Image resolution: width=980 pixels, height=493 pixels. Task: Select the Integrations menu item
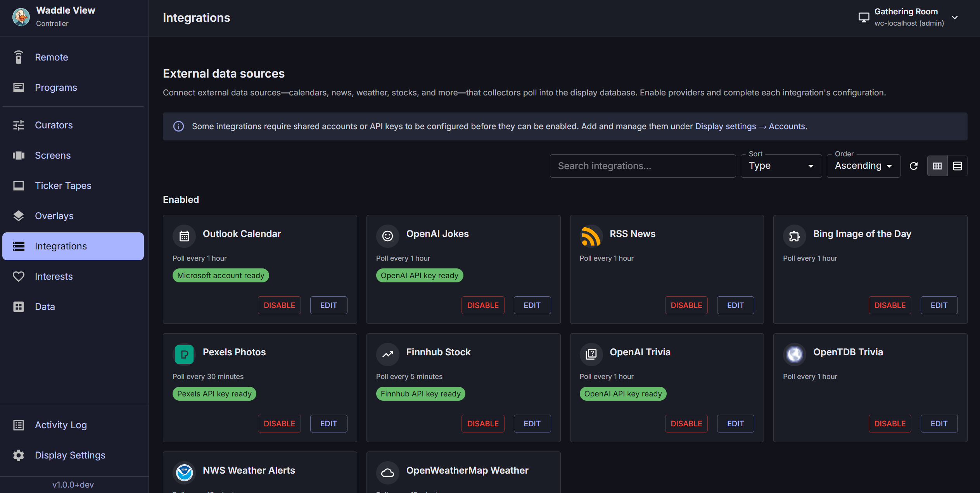pos(73,246)
